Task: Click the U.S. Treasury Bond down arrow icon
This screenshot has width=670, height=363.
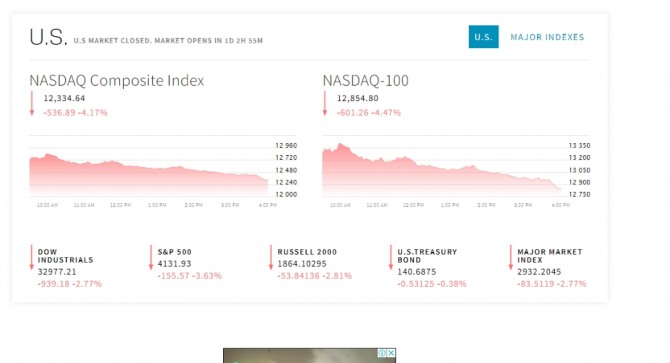Action: 391,257
